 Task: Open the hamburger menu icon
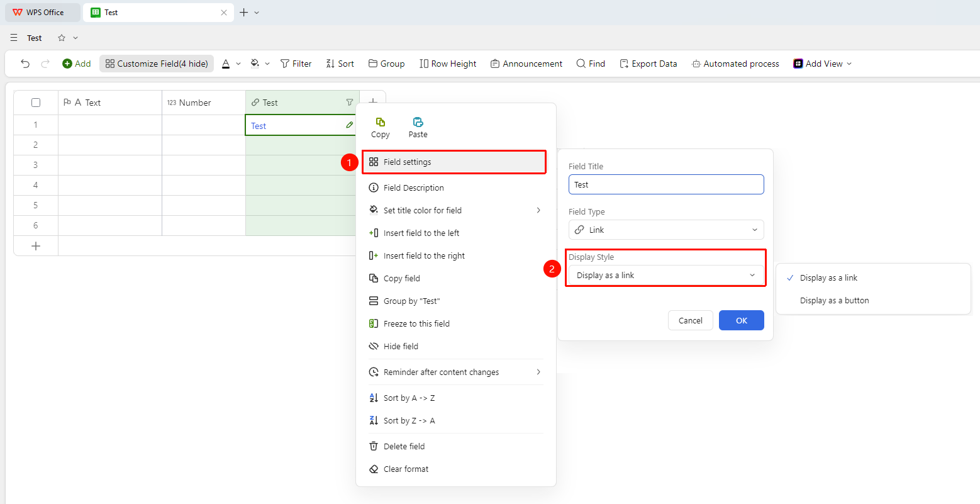point(14,38)
